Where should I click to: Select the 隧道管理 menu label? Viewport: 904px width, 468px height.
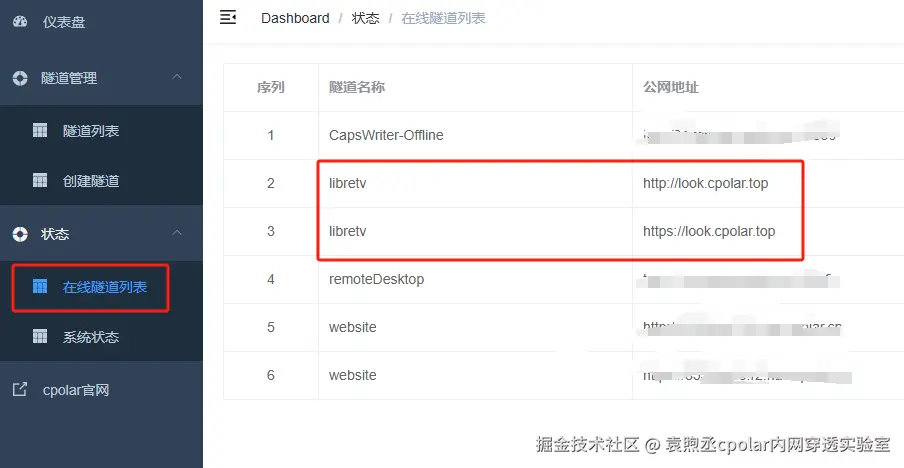point(69,78)
